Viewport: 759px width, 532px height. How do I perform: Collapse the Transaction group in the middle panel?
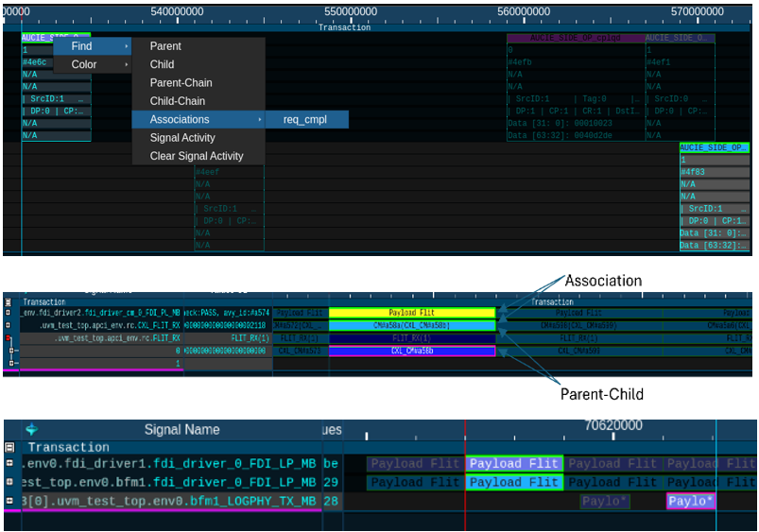9,302
